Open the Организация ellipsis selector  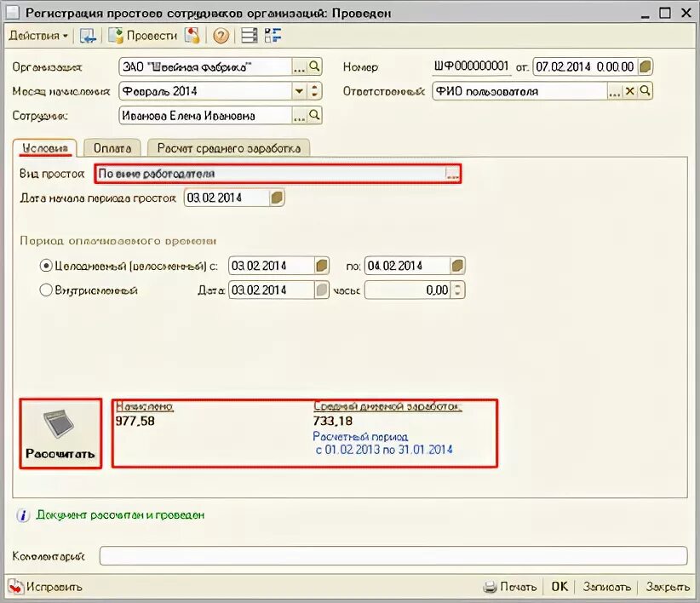[299, 67]
